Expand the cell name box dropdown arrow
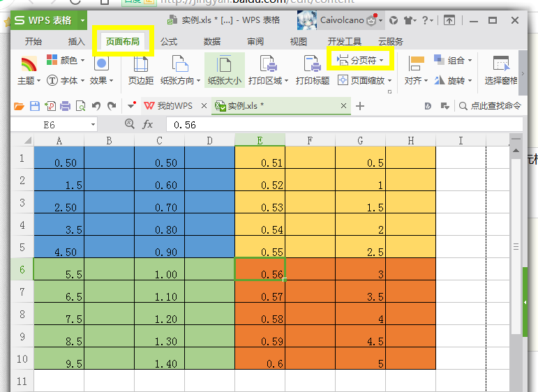Screen dimensions: 538x392 coord(93,124)
